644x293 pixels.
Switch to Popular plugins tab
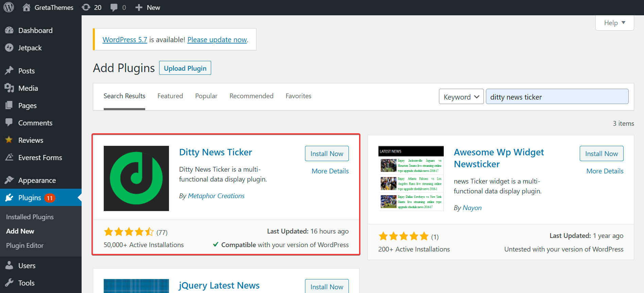click(x=206, y=96)
